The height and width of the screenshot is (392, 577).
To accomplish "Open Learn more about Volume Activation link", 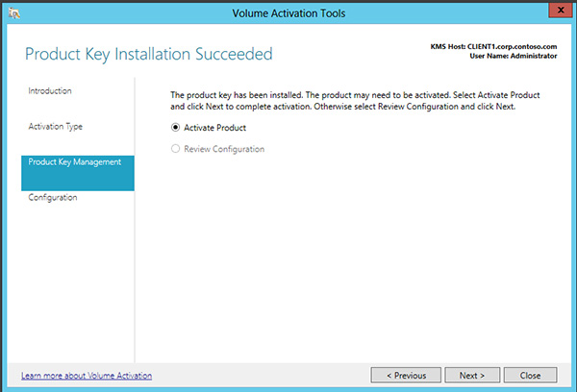I will pyautogui.click(x=87, y=376).
